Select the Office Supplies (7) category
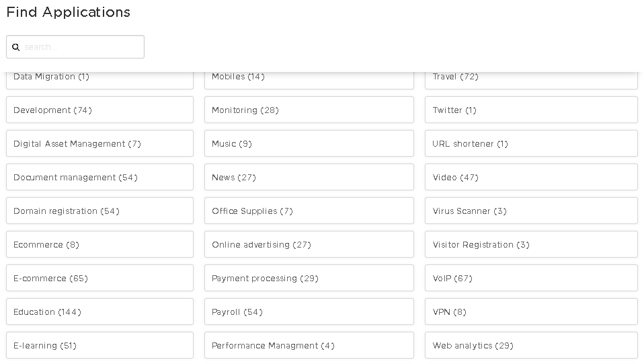This screenshot has height=364, width=644. coord(309,211)
